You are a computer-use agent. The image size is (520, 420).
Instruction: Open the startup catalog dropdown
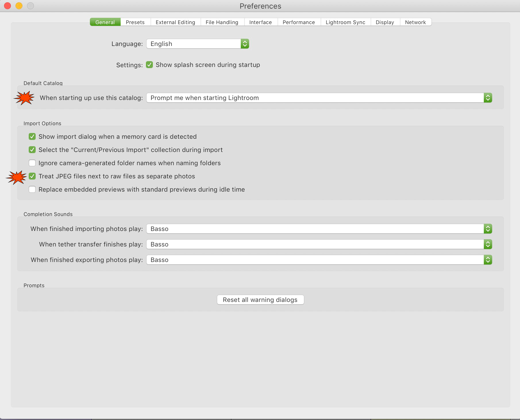click(319, 98)
